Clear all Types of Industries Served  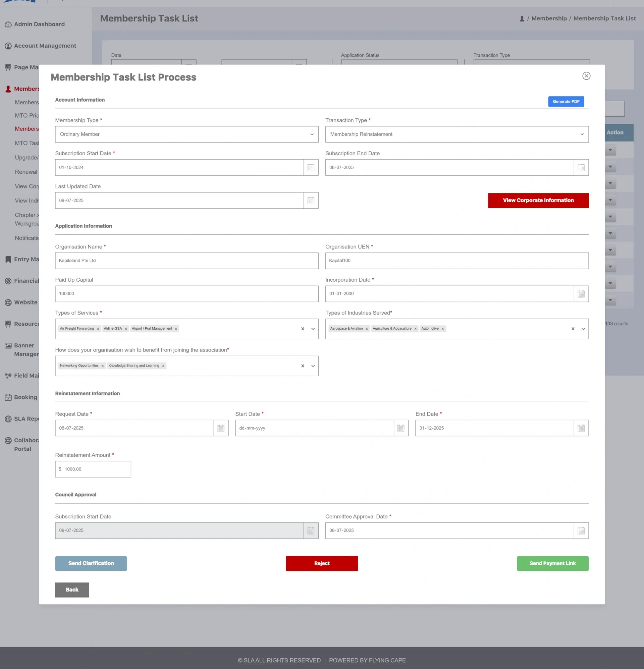click(x=573, y=329)
